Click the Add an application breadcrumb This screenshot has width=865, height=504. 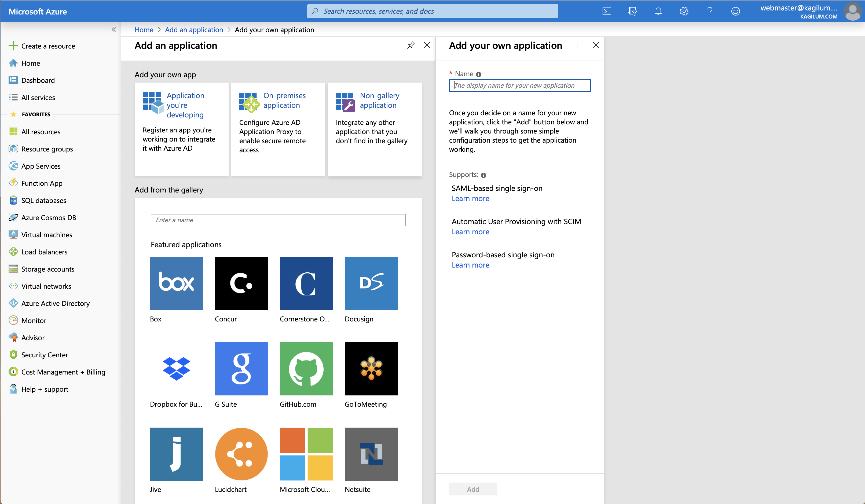click(194, 29)
